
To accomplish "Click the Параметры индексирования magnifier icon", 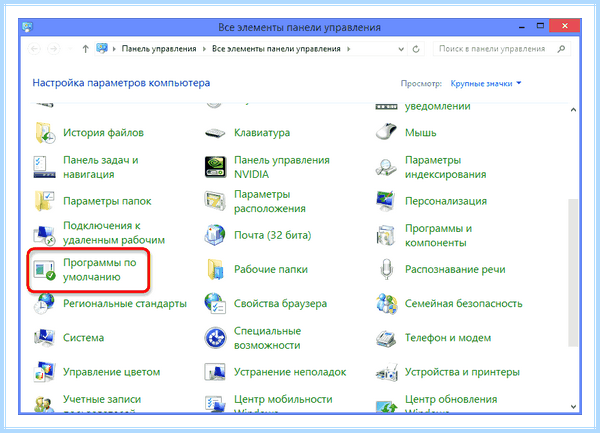I will (386, 167).
